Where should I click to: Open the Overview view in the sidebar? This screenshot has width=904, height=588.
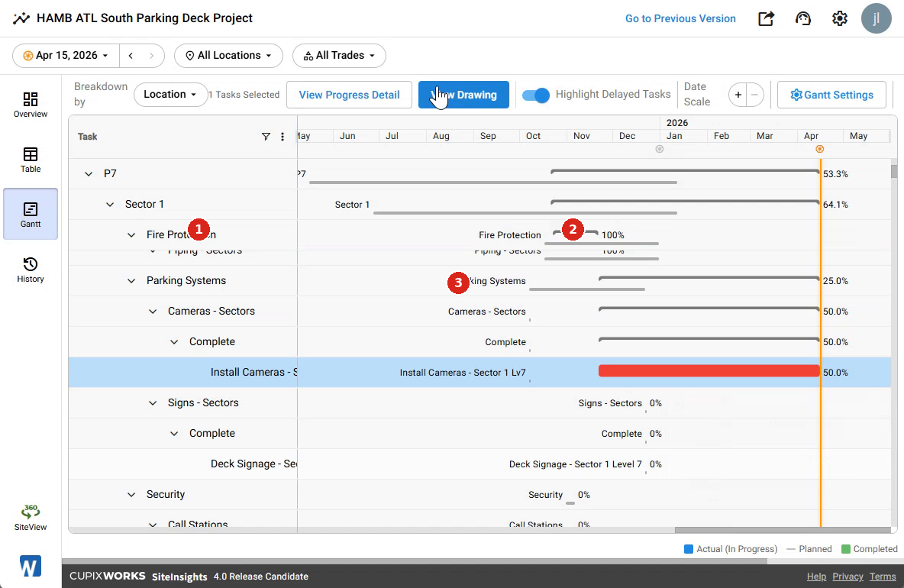[x=31, y=105]
